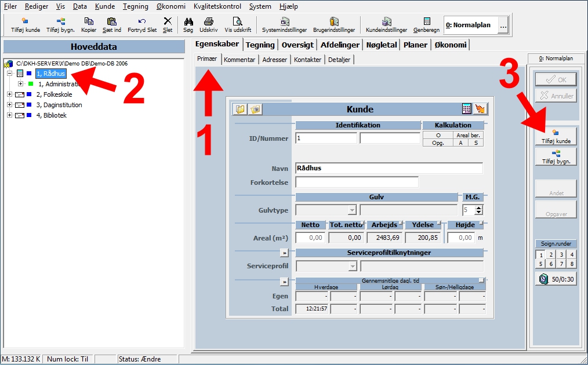Image resolution: width=588 pixels, height=365 pixels.
Task: Click Tilføj kunde in the right side panel
Action: tap(556, 136)
